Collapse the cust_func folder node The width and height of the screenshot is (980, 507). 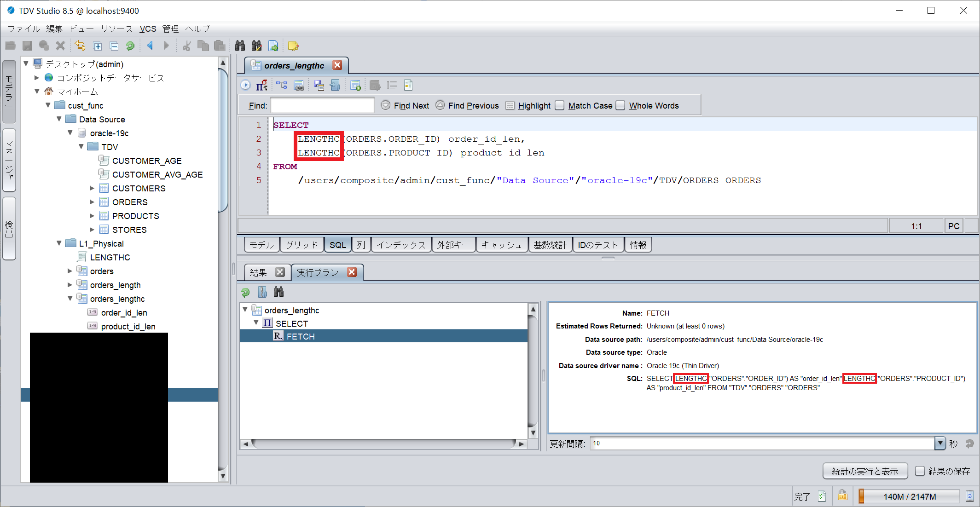tap(48, 105)
